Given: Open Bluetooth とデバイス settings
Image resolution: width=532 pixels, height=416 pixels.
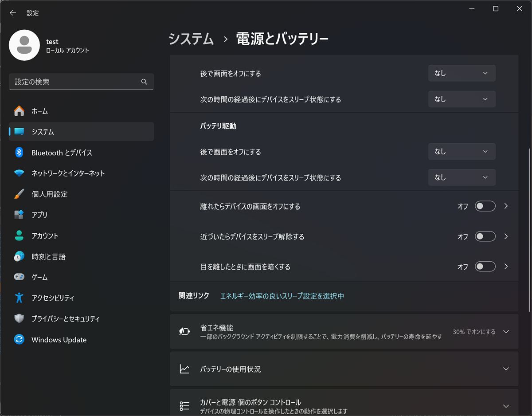Looking at the screenshot, I should 82,153.
